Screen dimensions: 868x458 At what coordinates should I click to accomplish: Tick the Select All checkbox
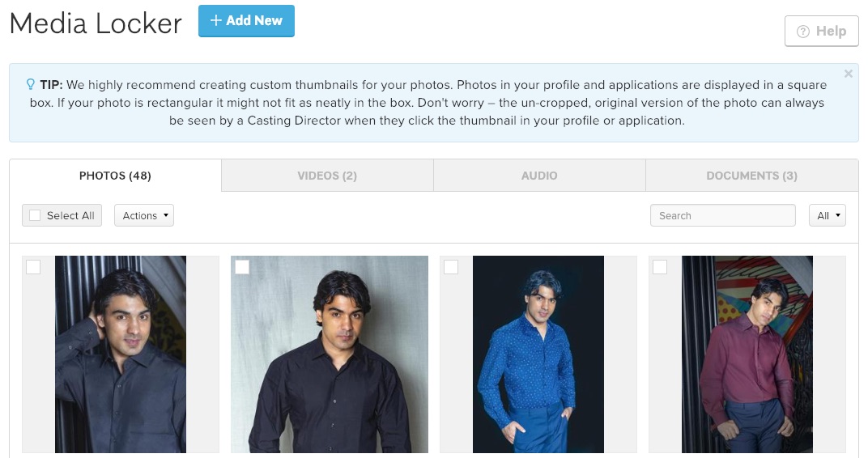(x=35, y=215)
